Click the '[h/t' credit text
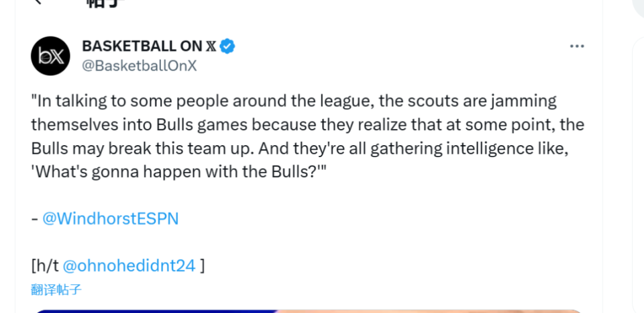 (x=45, y=266)
